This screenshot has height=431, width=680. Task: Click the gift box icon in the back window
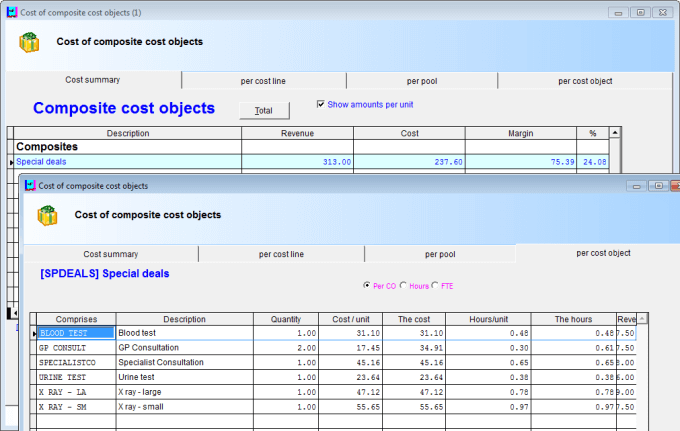pos(28,42)
